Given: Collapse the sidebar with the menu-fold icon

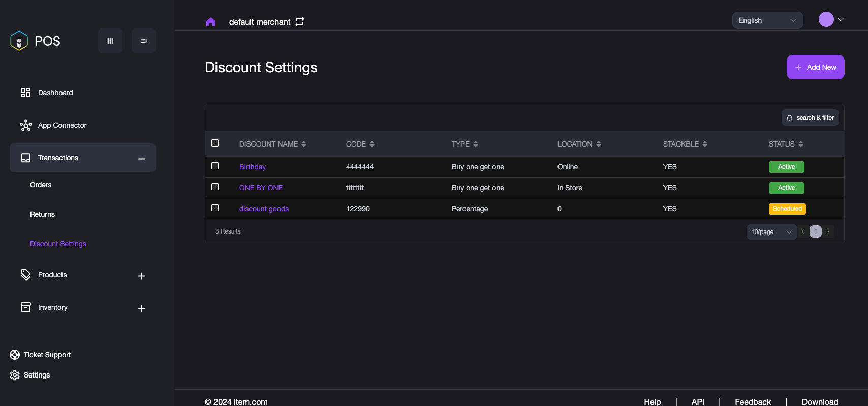Looking at the screenshot, I should [144, 41].
